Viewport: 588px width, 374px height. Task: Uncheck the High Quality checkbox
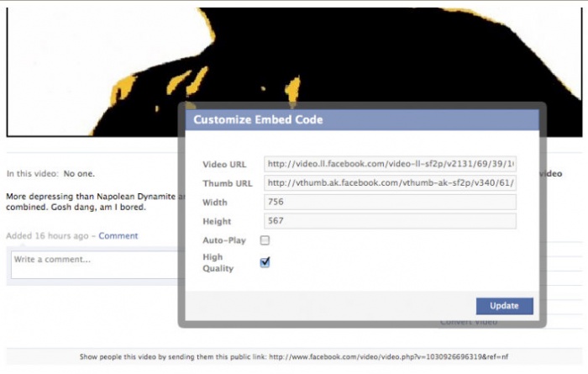click(x=265, y=262)
